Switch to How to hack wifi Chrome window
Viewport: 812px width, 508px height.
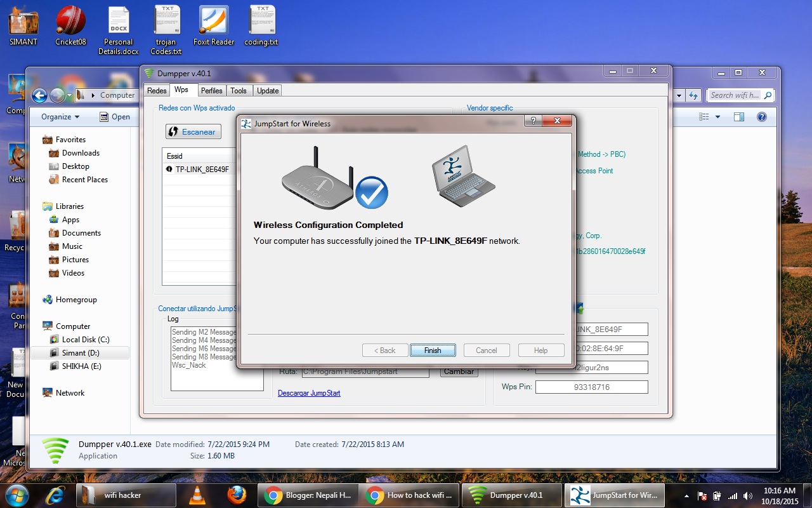[410, 495]
